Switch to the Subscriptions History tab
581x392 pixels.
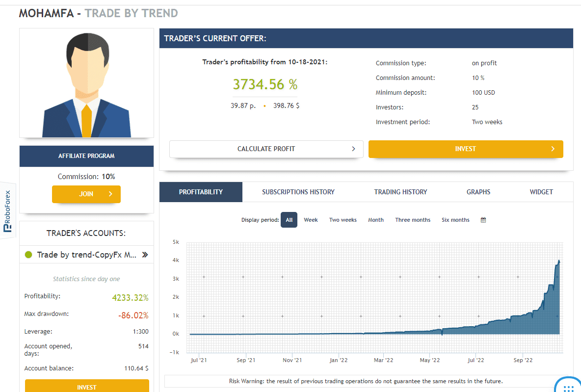point(298,192)
